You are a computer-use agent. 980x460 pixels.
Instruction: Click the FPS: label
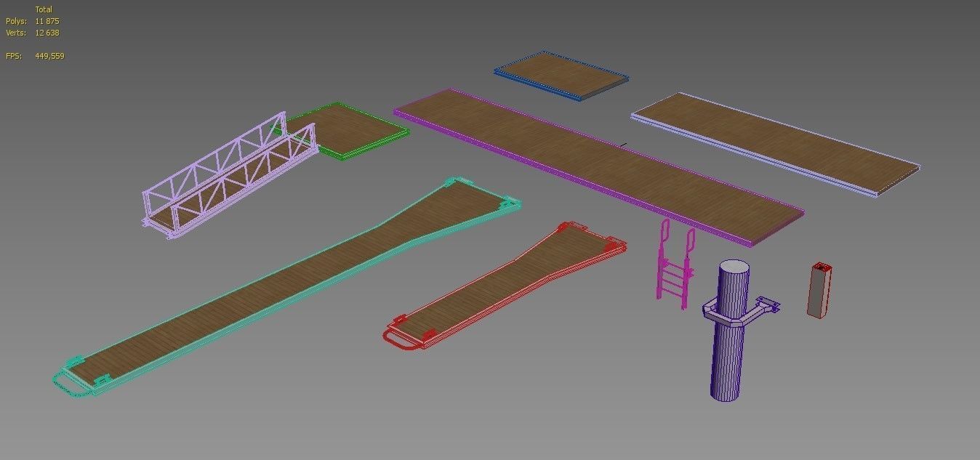coord(14,56)
